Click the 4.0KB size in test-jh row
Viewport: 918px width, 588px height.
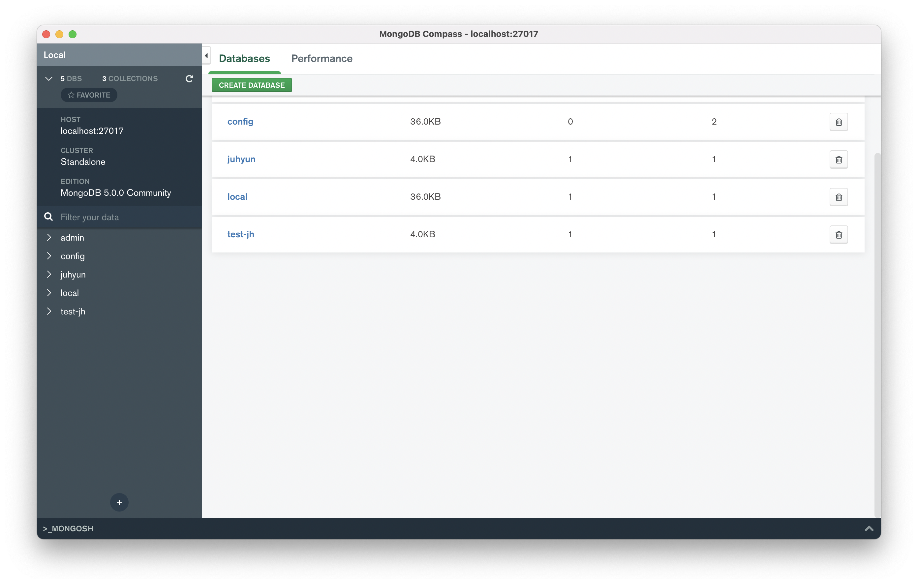(x=422, y=234)
